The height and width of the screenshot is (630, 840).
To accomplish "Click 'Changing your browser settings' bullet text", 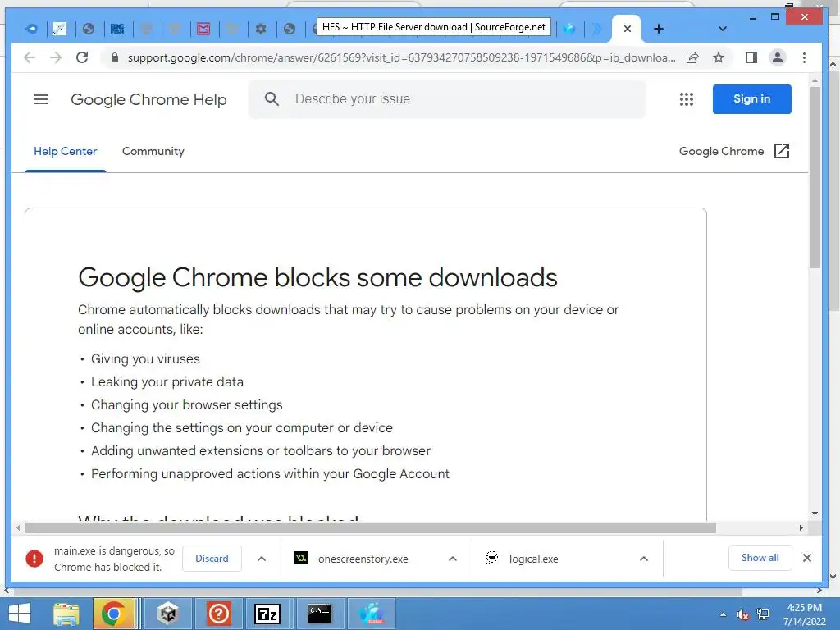I will 186,405.
